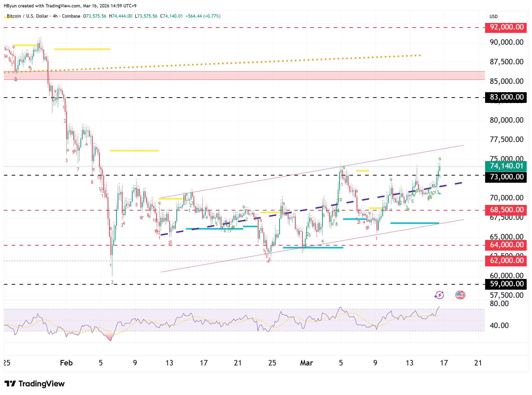Click the 59,000.00 black price label

[506, 284]
